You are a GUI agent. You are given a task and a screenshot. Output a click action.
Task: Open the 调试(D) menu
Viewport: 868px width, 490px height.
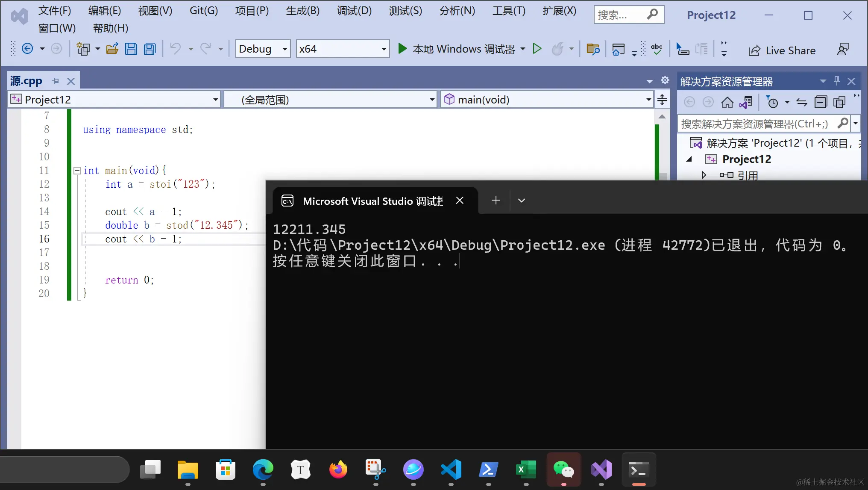click(x=354, y=11)
